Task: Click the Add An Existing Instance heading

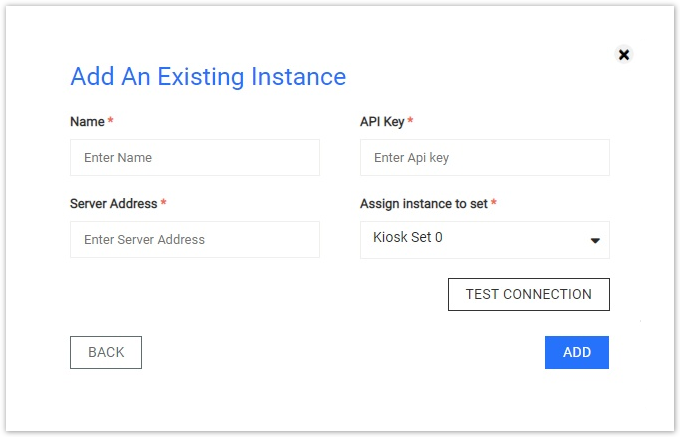Action: tap(208, 77)
